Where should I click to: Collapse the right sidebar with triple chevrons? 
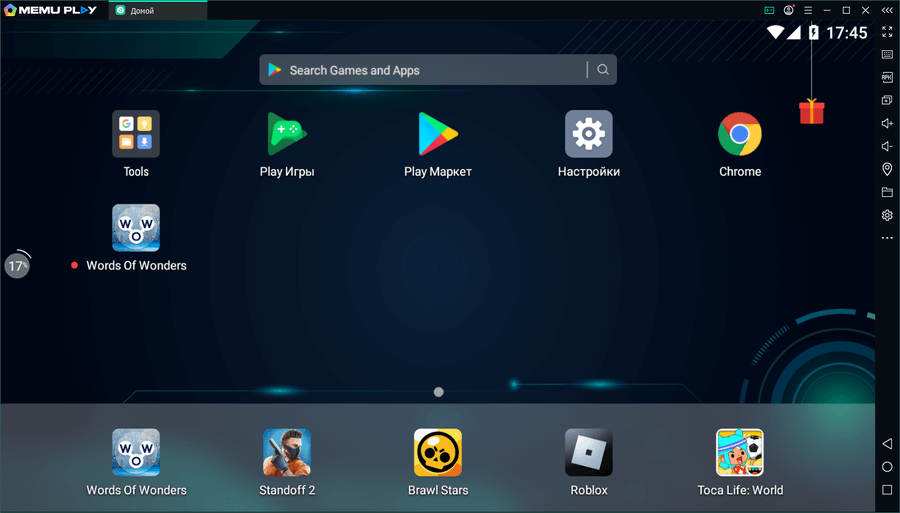pyautogui.click(x=887, y=10)
